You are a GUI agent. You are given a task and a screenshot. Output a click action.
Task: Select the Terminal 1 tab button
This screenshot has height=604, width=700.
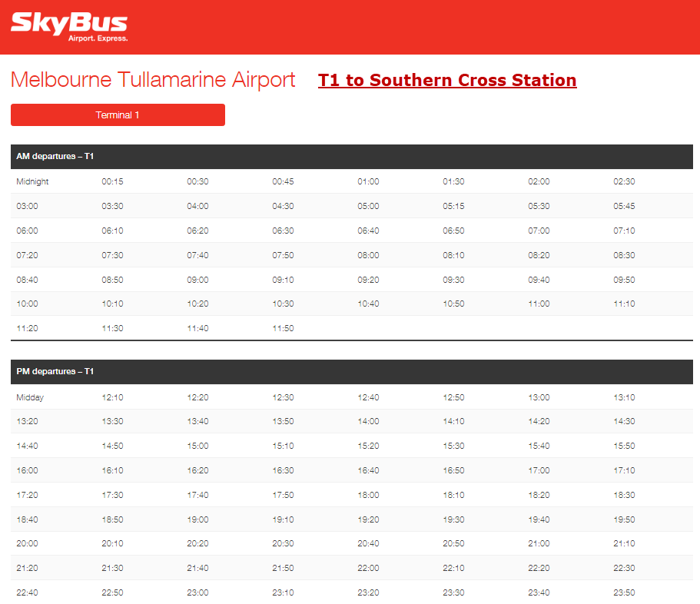[x=118, y=115]
